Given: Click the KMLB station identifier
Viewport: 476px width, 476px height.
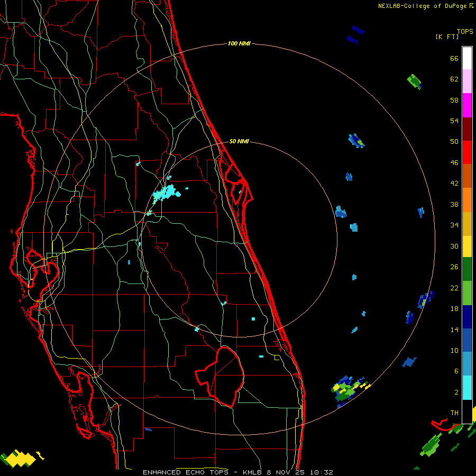Looking at the screenshot, I should tap(252, 472).
